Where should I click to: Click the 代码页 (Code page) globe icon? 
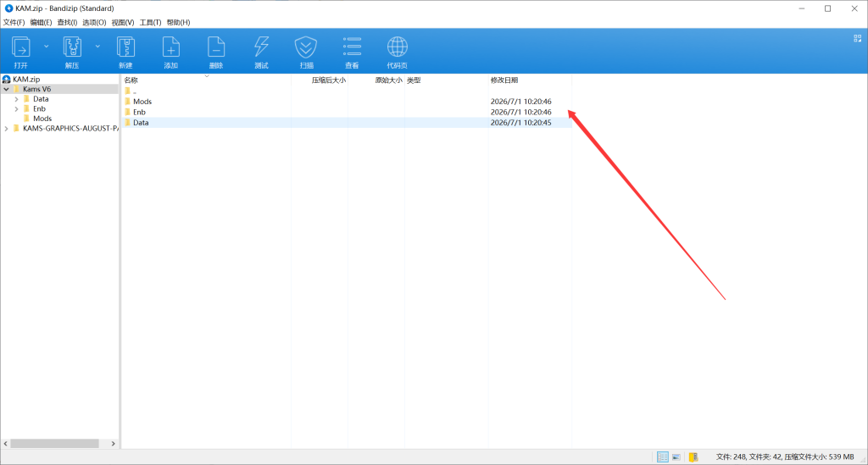pyautogui.click(x=397, y=52)
